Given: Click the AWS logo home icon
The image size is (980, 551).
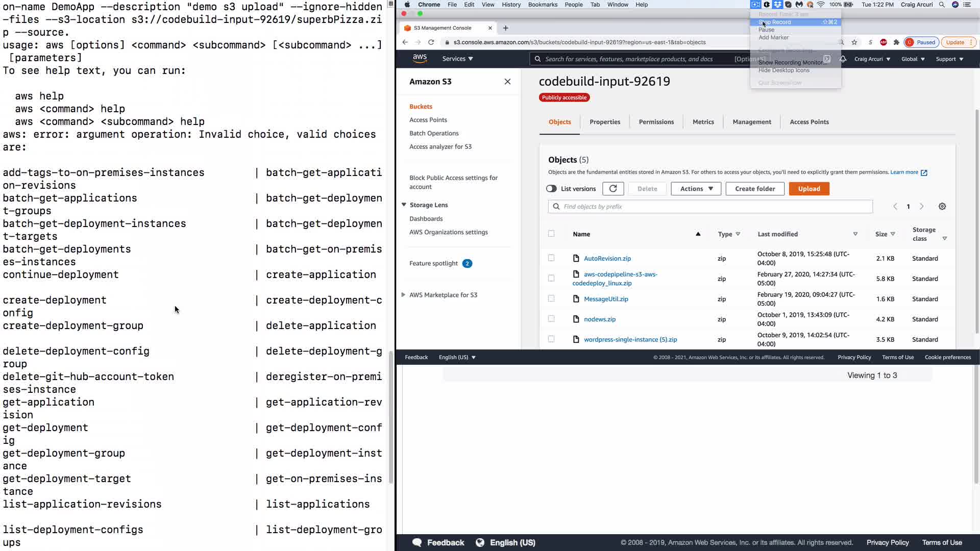Looking at the screenshot, I should [420, 59].
